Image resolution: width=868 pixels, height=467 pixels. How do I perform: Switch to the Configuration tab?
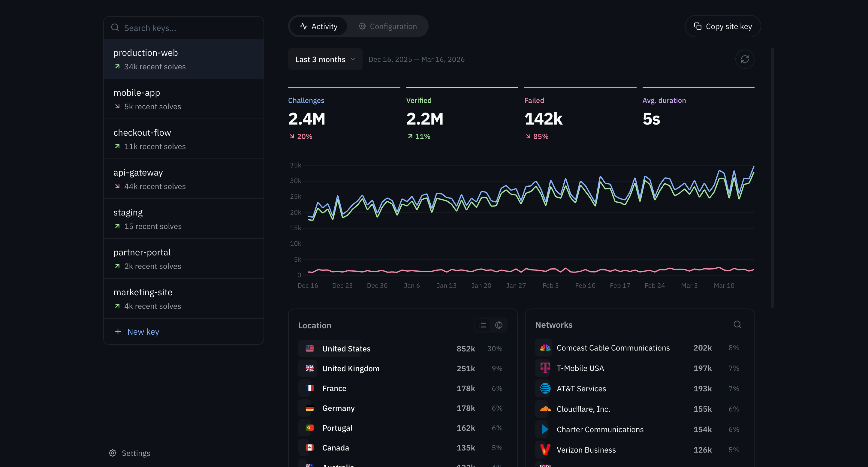pyautogui.click(x=387, y=26)
